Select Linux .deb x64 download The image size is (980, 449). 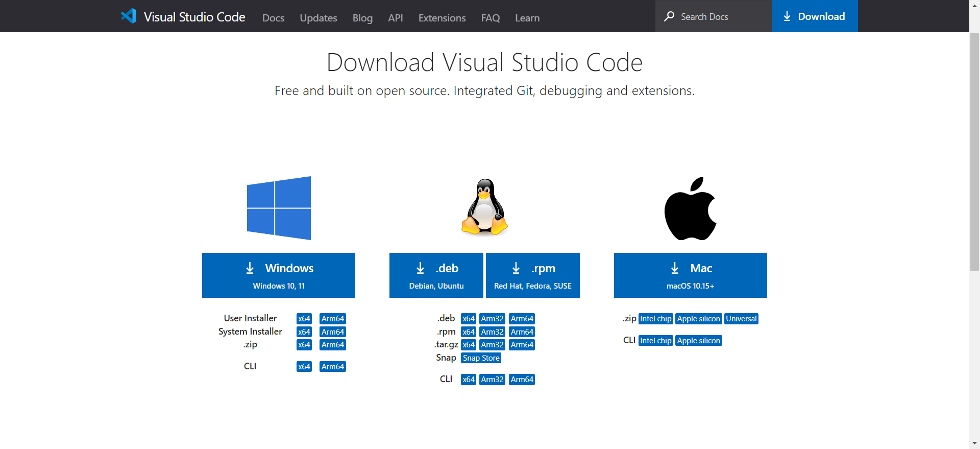(x=469, y=319)
